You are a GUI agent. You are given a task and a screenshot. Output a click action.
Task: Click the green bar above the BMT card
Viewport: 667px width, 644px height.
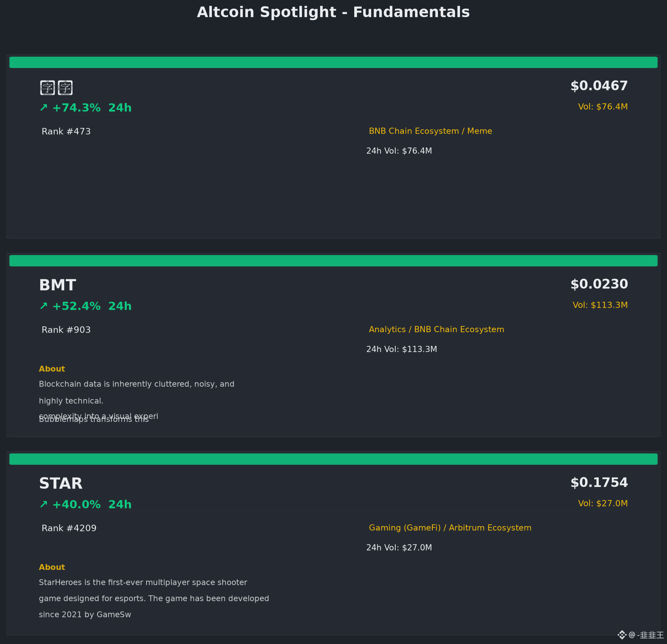click(333, 261)
